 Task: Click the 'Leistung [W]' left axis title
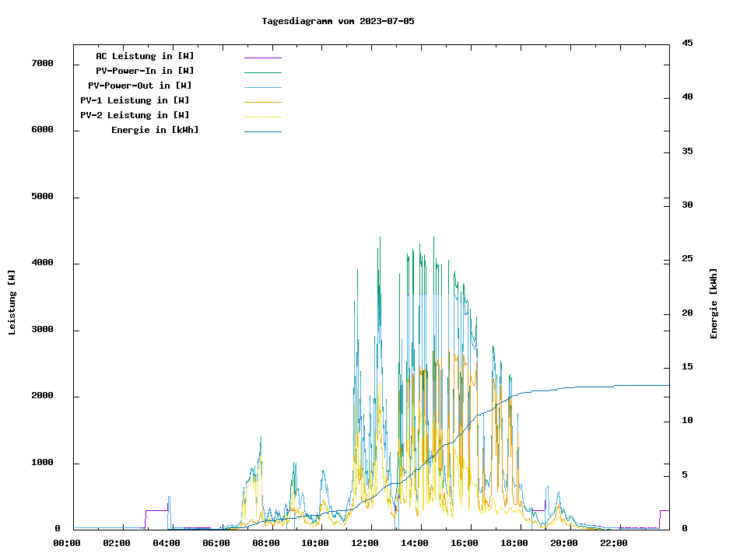tap(12, 303)
